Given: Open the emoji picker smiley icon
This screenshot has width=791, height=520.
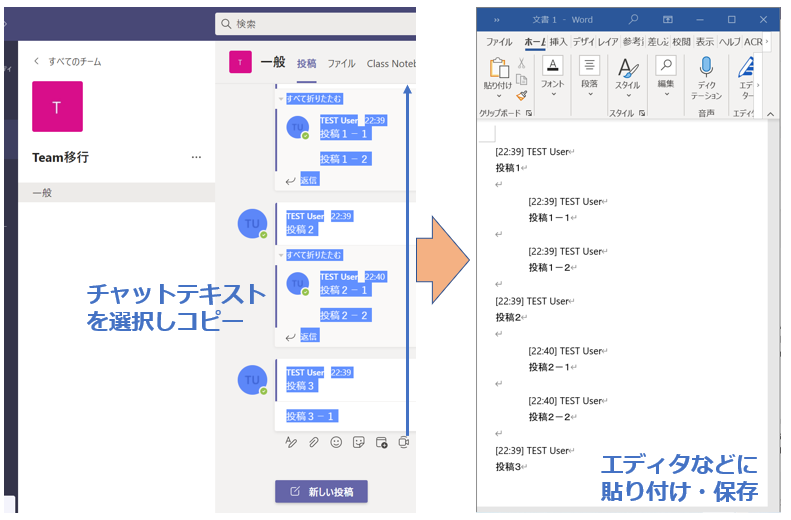Looking at the screenshot, I should [336, 442].
